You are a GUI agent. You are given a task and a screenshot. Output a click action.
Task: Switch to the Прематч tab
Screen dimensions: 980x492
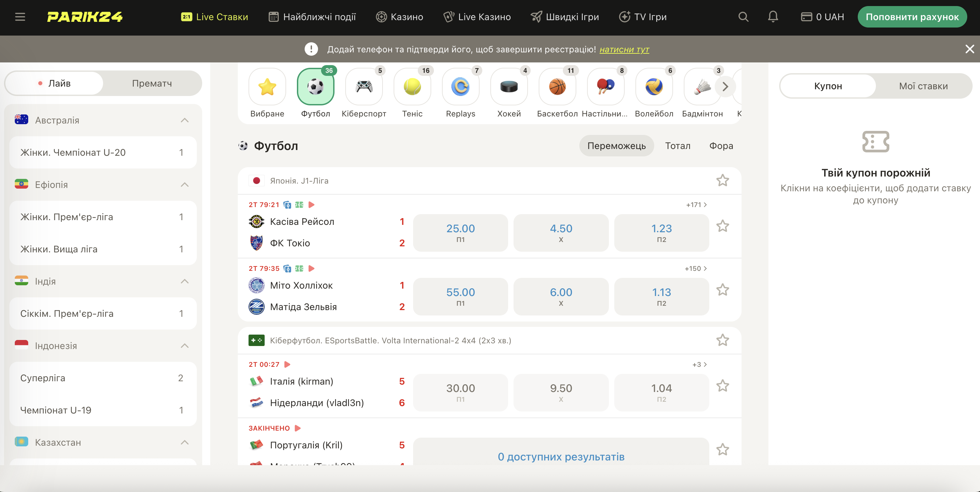click(x=152, y=83)
